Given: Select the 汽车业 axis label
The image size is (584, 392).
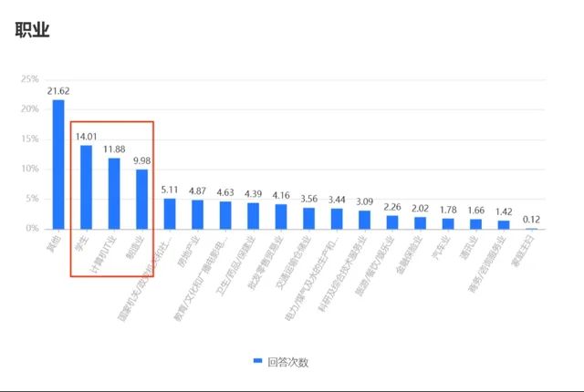Looking at the screenshot, I should click(x=441, y=247).
